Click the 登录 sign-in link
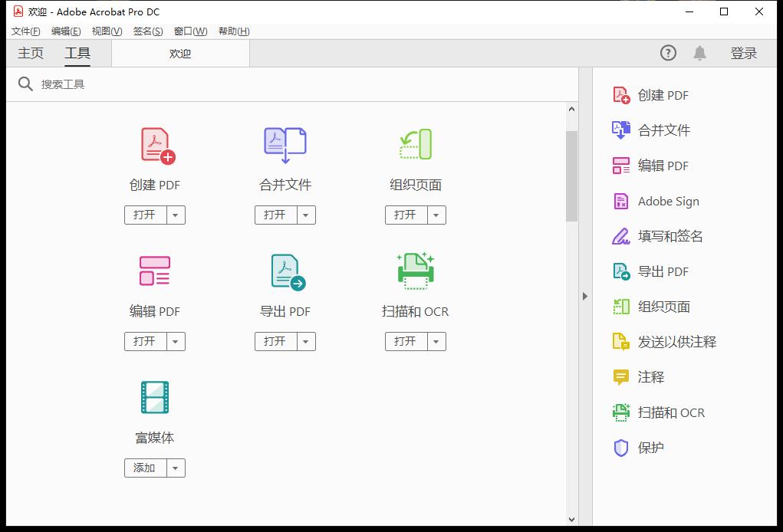783x532 pixels. tap(744, 53)
